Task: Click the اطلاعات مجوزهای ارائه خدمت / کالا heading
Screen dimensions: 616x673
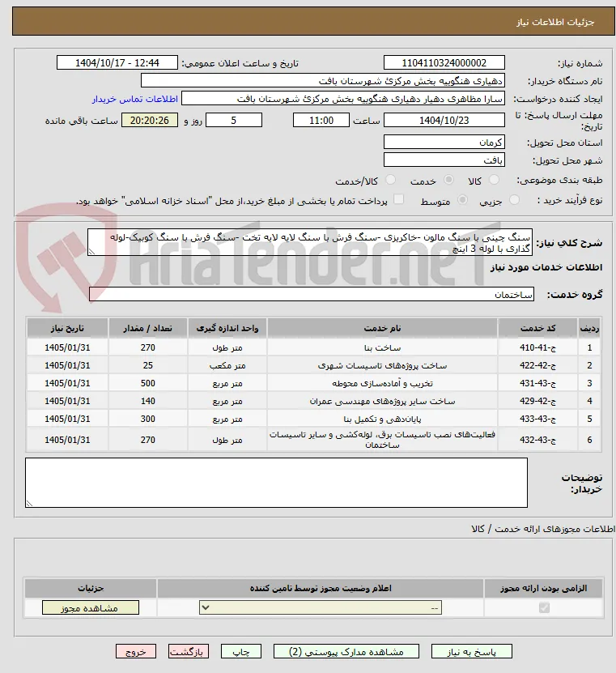Action: tap(542, 529)
